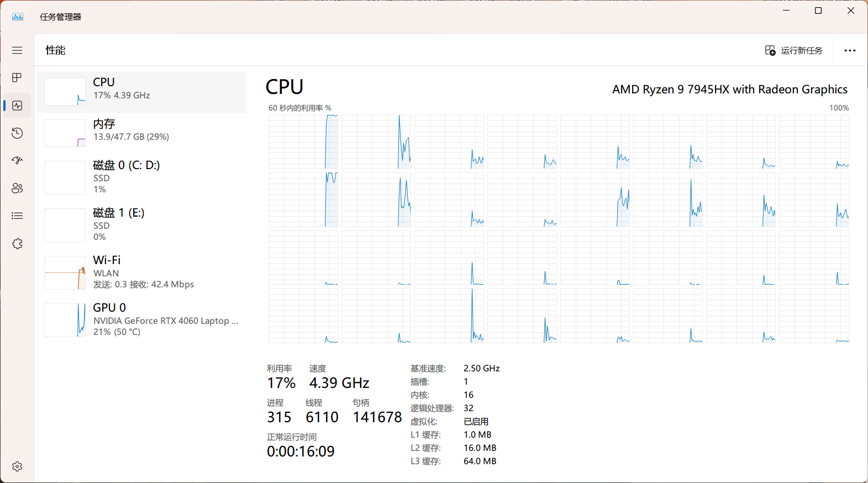Select the Performance page icon
868x483 pixels.
click(17, 106)
